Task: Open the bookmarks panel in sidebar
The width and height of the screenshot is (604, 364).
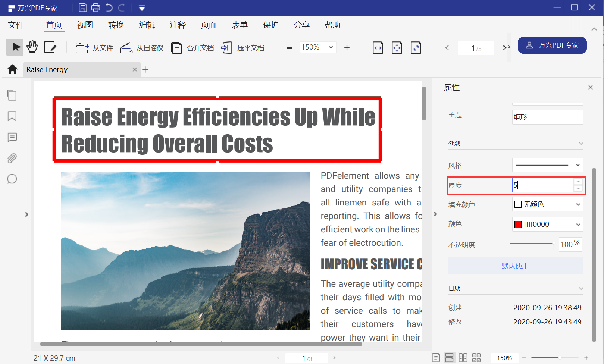Action: [x=12, y=116]
